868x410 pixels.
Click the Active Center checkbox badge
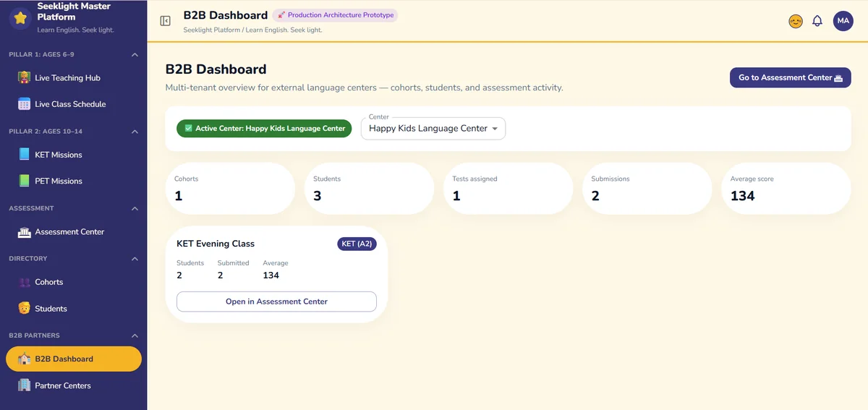tap(264, 129)
